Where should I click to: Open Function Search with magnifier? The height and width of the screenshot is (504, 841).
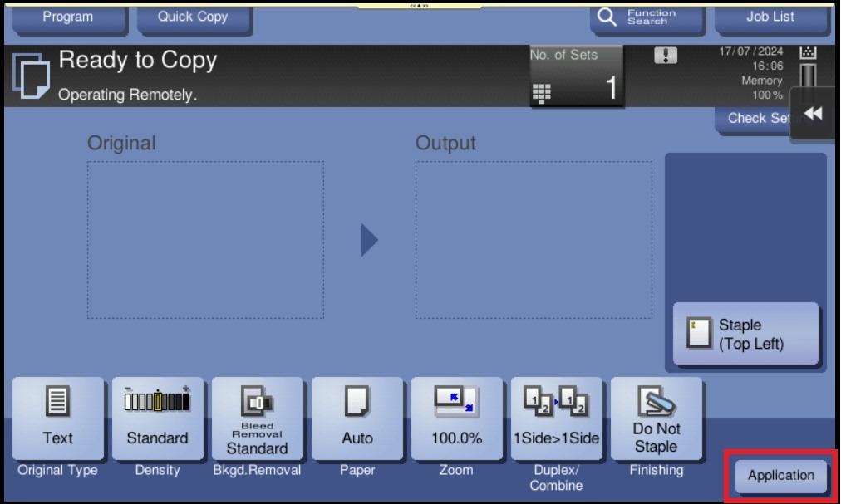[x=638, y=17]
